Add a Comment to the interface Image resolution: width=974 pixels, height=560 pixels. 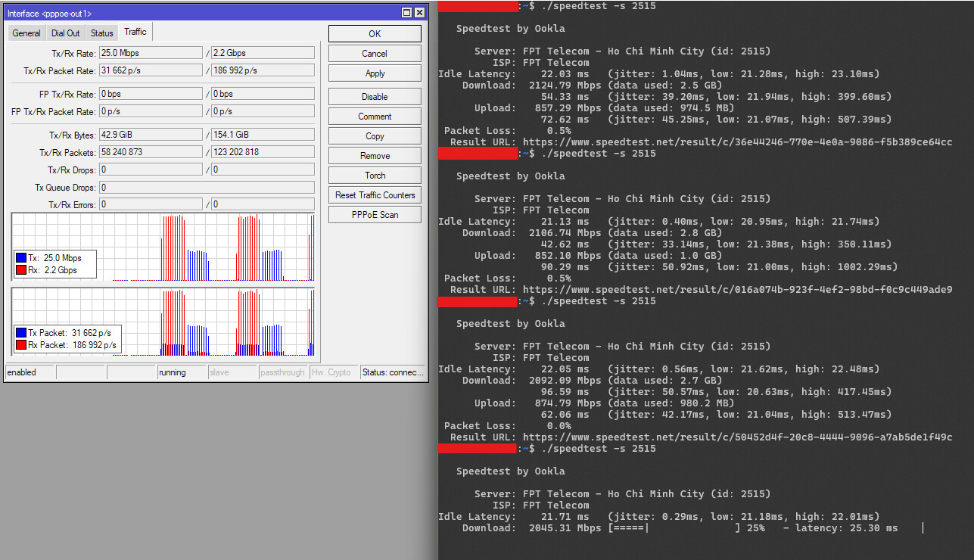pos(375,117)
